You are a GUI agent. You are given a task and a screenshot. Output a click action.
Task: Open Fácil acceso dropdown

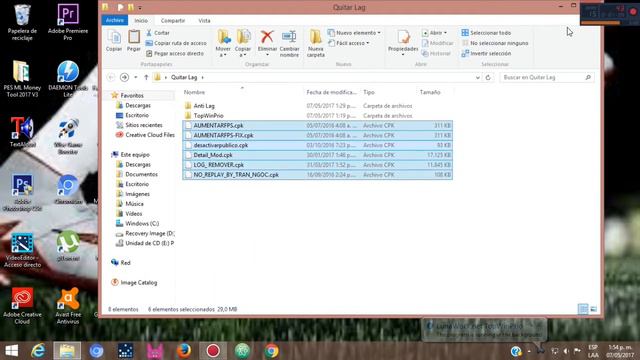349,43
